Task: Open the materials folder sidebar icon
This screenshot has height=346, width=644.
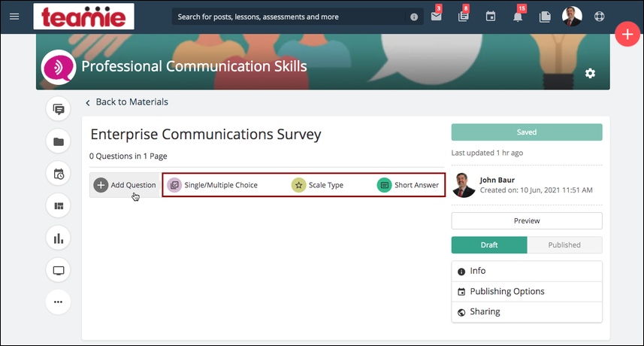Action: coord(59,141)
